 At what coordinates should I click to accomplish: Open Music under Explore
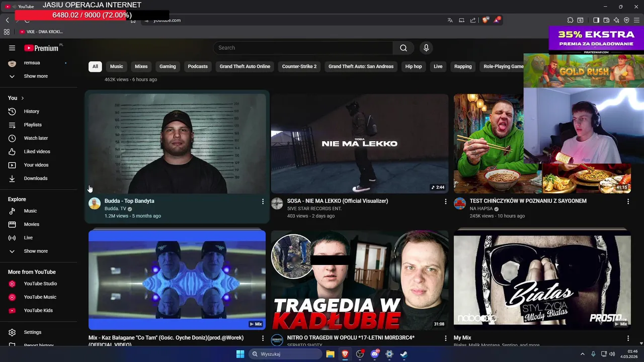38,211
